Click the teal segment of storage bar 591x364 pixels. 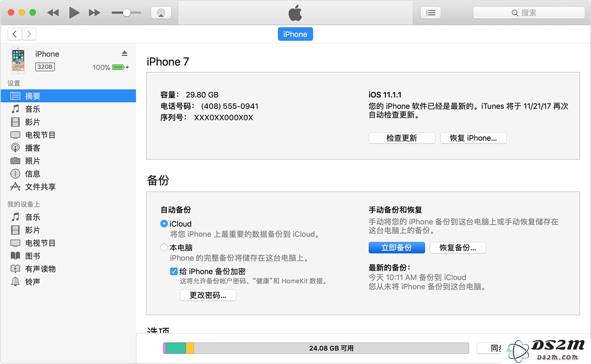point(175,348)
